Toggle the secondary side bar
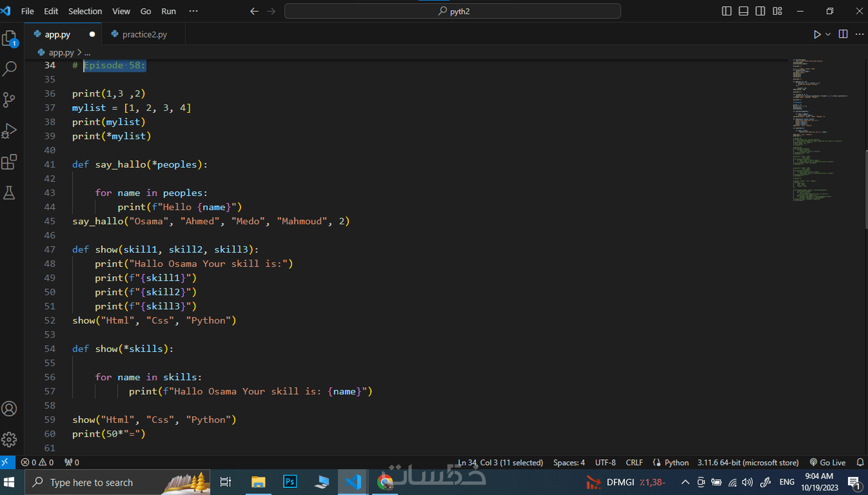 click(x=760, y=11)
